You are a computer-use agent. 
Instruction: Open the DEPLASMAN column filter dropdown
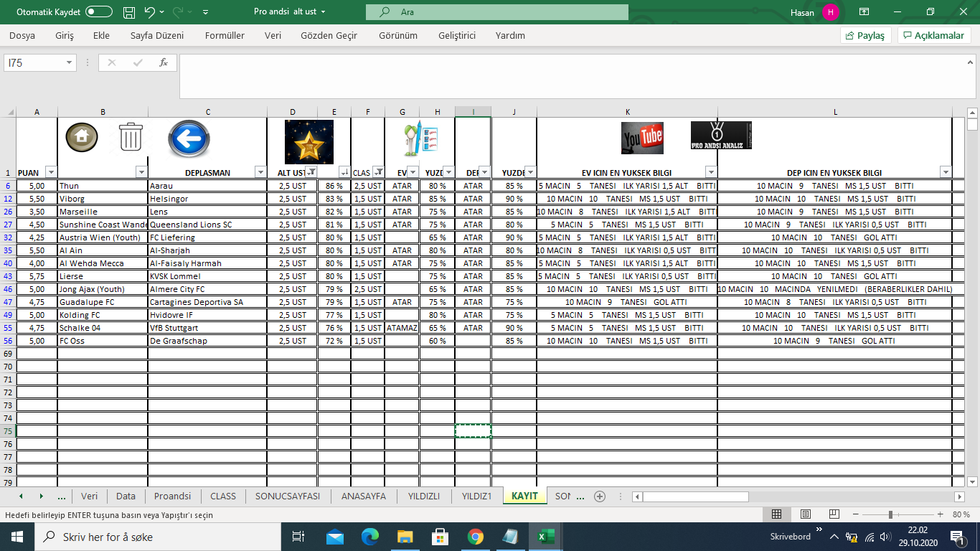(260, 171)
